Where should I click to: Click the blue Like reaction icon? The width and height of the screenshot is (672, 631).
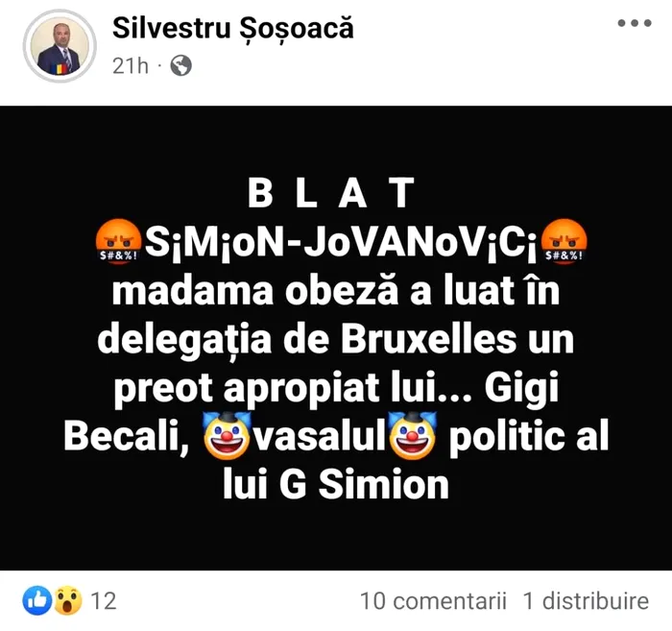37,600
